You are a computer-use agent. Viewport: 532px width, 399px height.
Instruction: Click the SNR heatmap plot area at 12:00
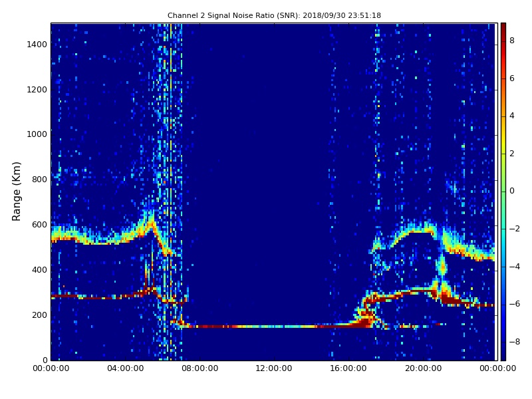[x=274, y=192]
